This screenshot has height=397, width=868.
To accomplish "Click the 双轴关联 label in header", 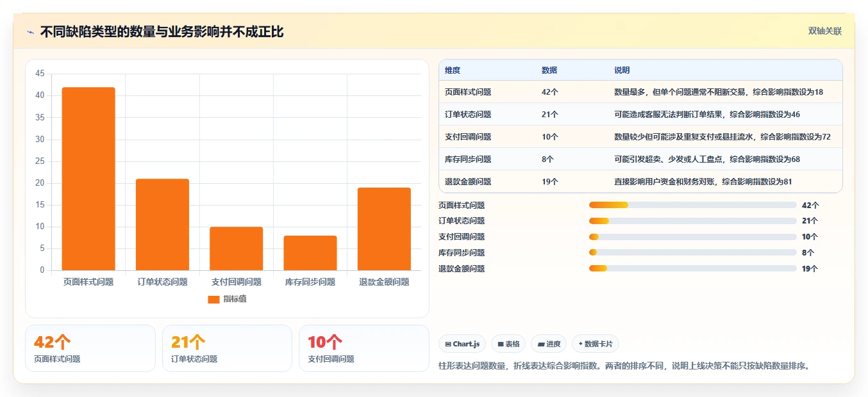I will pos(824,31).
